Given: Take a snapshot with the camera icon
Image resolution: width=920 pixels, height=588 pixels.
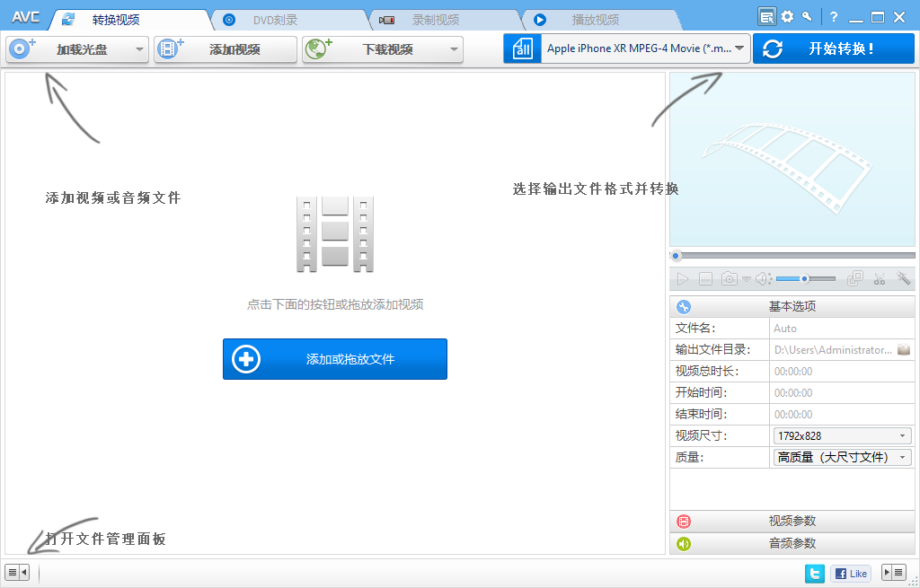Looking at the screenshot, I should pyautogui.click(x=730, y=278).
